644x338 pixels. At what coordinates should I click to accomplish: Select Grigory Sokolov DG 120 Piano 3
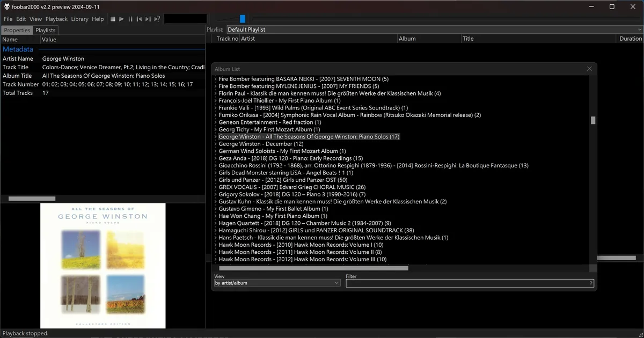click(x=292, y=194)
